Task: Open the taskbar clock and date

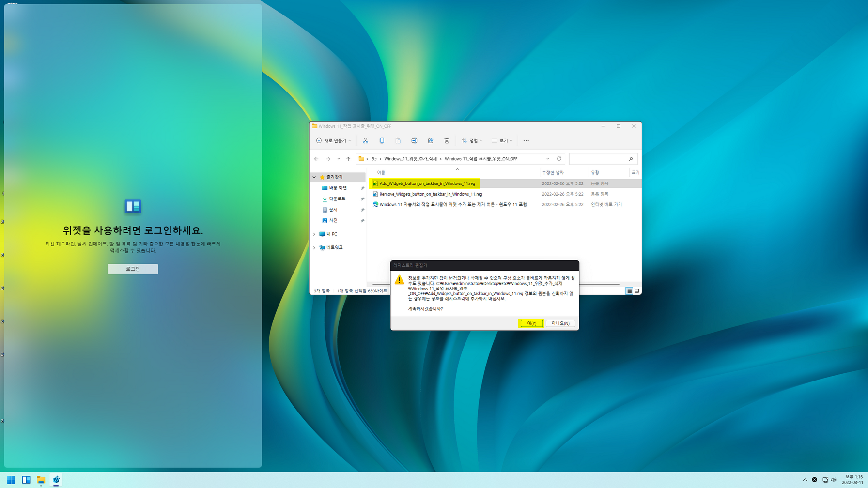Action: 853,480
